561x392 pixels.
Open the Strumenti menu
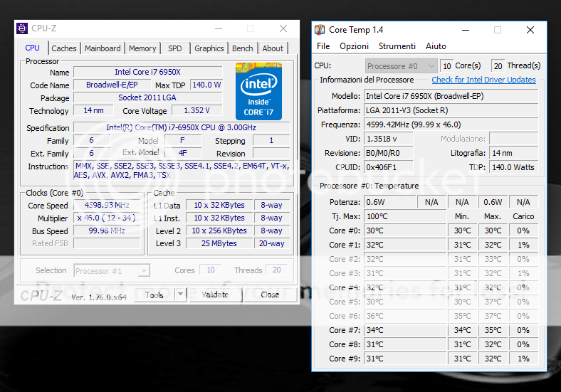tap(397, 46)
